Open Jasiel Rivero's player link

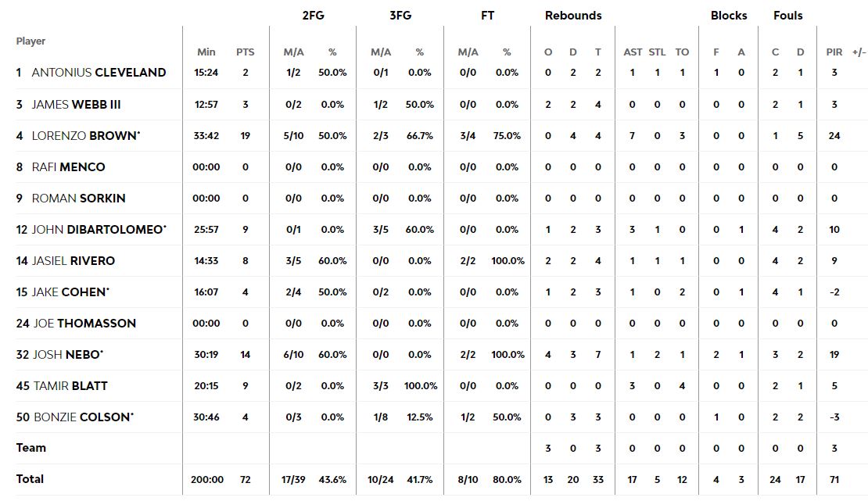tap(74, 260)
